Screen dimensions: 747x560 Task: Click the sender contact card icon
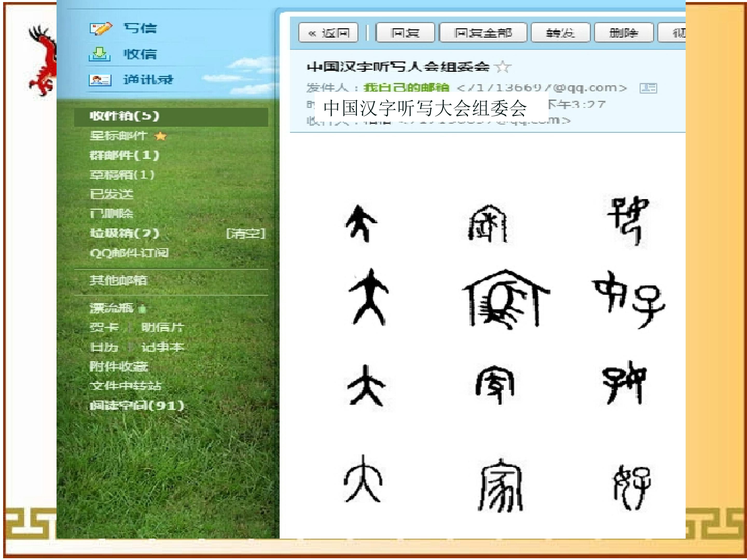tap(648, 88)
